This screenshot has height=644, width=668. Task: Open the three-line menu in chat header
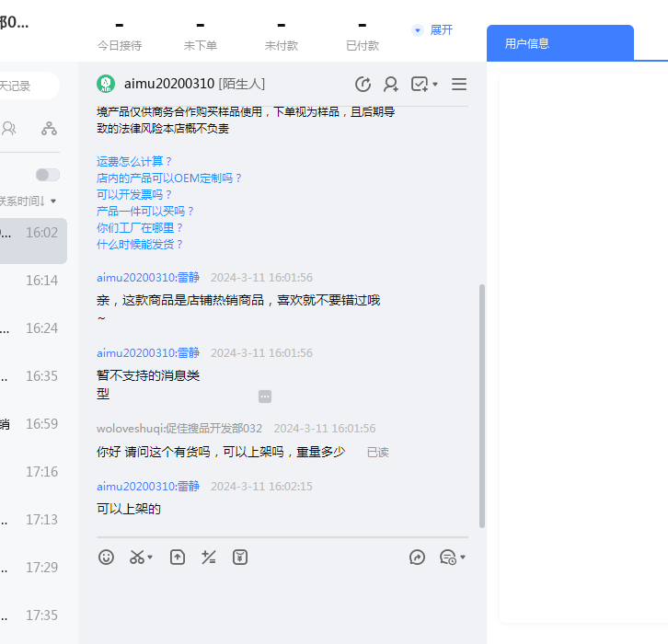[x=459, y=85]
